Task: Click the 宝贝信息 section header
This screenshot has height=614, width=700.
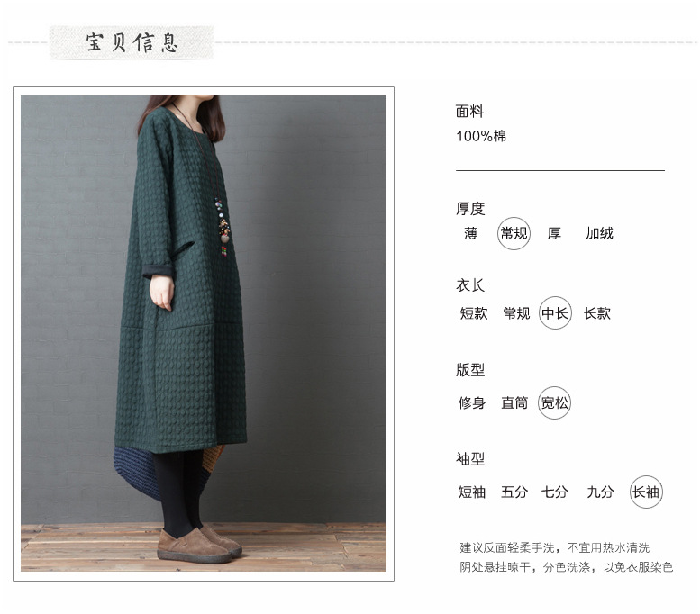Action: (x=132, y=43)
